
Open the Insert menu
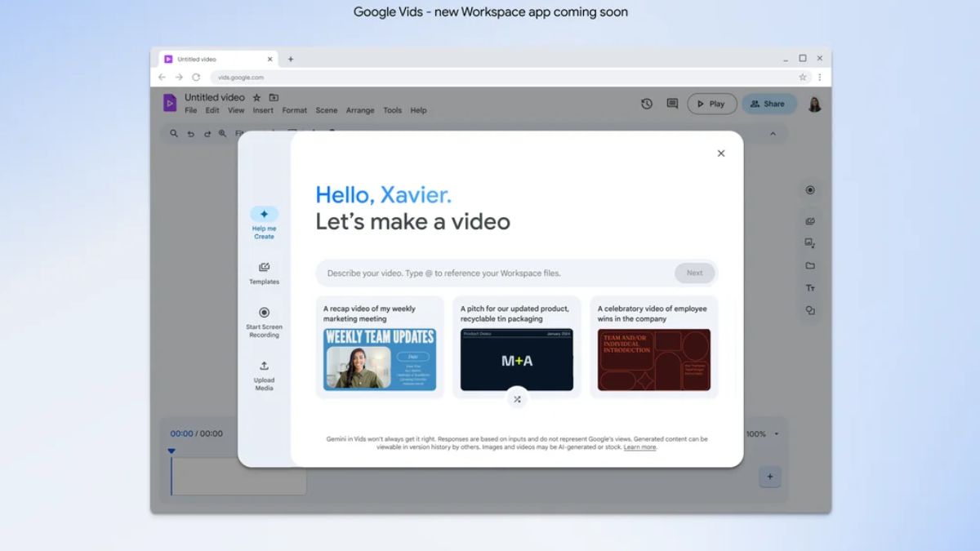point(263,110)
